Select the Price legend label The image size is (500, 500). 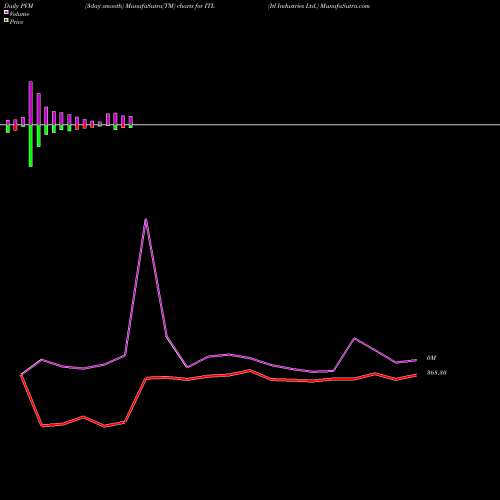click(16, 22)
